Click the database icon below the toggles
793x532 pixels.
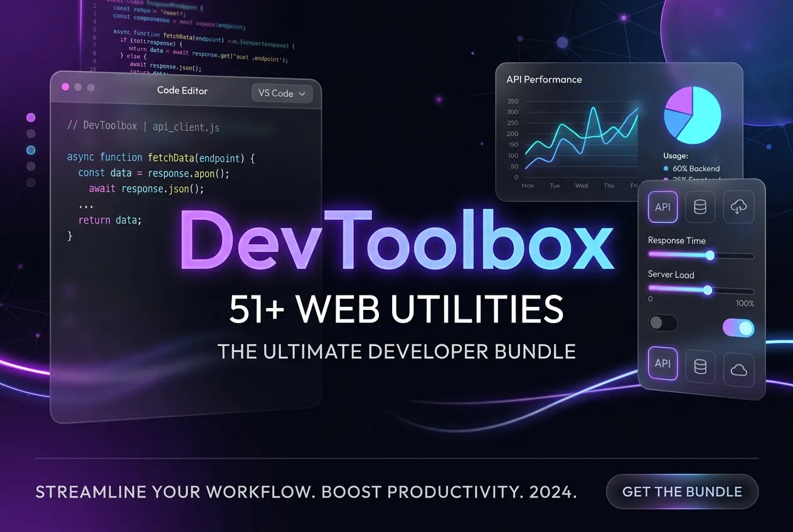[700, 366]
